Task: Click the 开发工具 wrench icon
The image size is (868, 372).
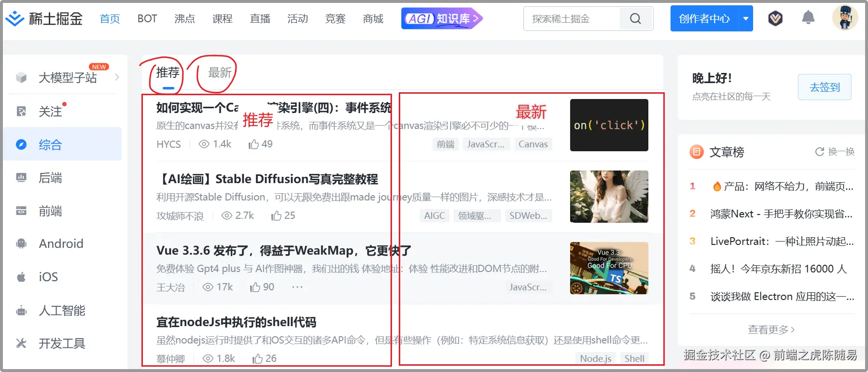Action: [x=21, y=343]
